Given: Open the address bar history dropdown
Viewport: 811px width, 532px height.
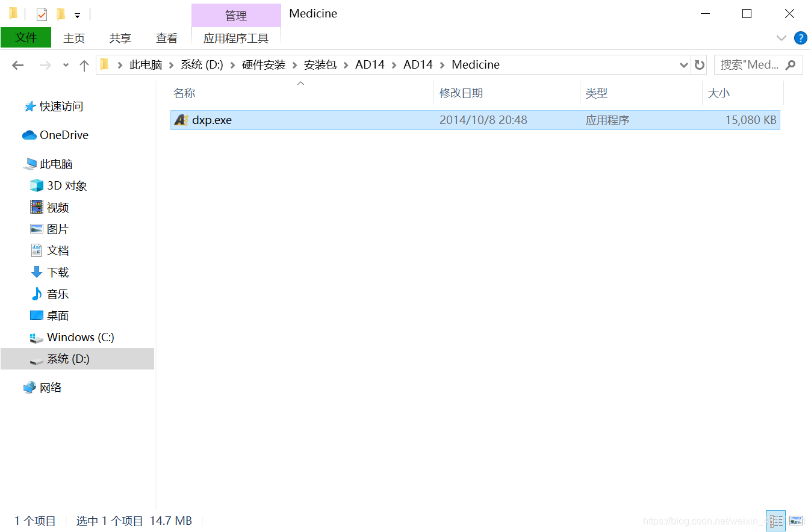Looking at the screenshot, I should point(683,65).
